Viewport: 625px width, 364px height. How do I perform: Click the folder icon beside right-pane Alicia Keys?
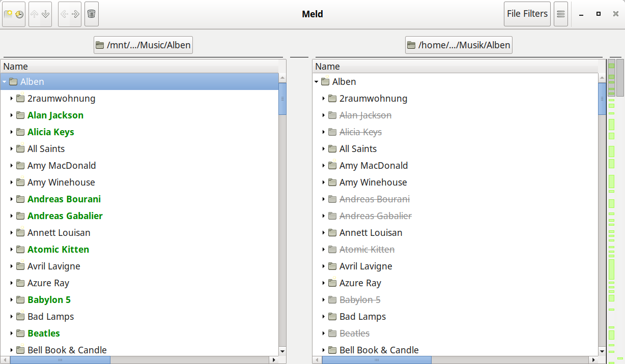click(x=332, y=132)
